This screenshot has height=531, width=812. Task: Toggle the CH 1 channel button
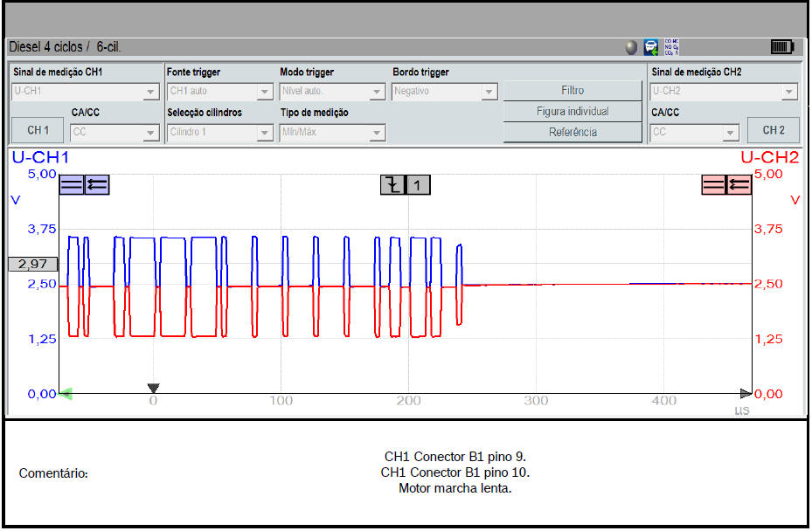tap(38, 130)
